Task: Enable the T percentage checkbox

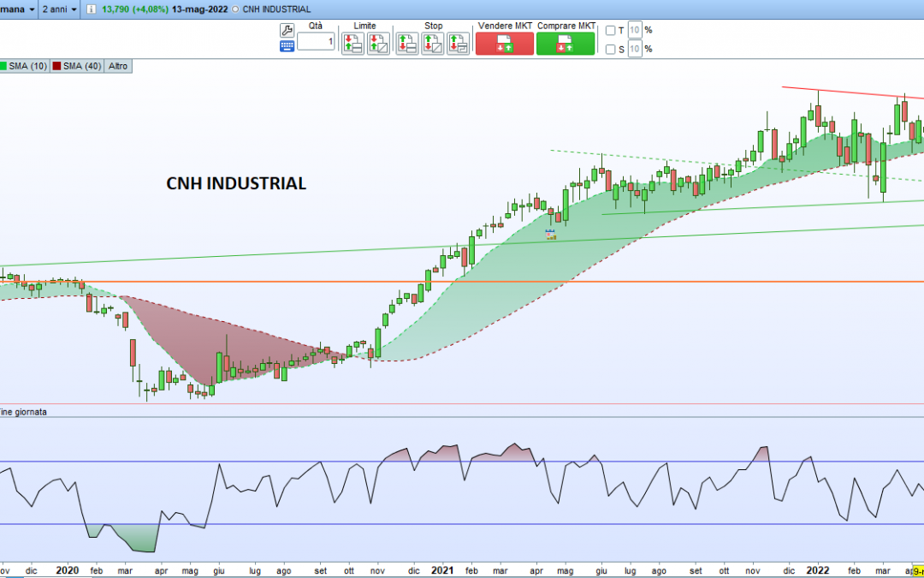Action: pyautogui.click(x=611, y=31)
